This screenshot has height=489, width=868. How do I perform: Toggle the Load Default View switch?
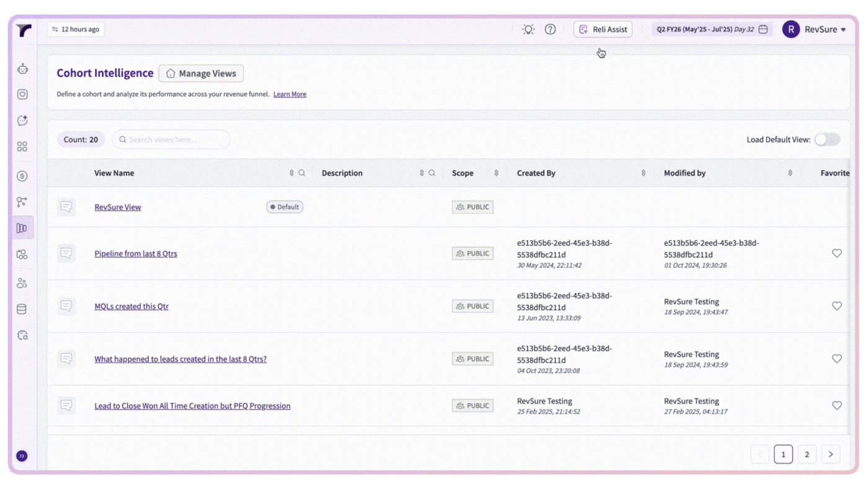[x=827, y=140]
